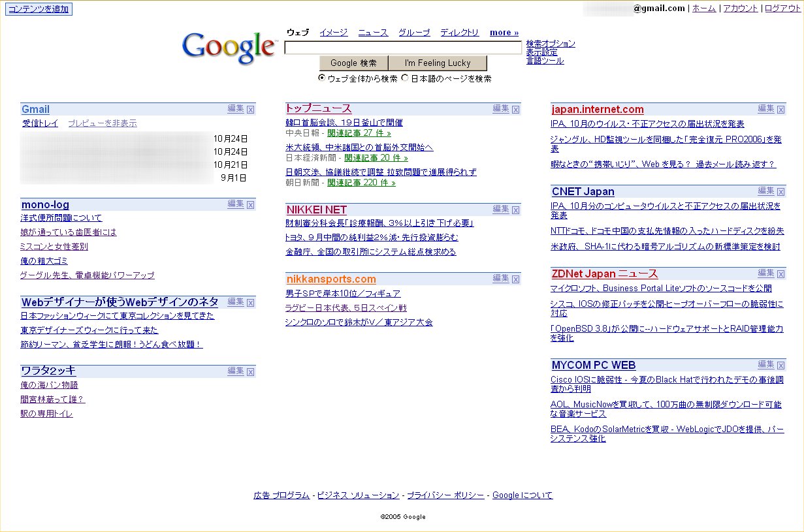
Task: Edit the NIKKEI NET module via 編集
Action: click(501, 210)
